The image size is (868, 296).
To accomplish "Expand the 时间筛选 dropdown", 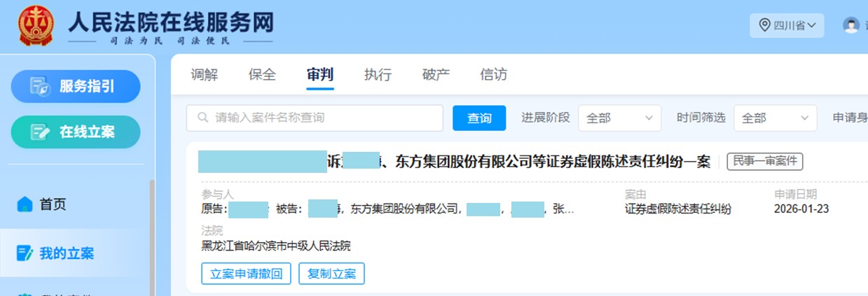I will tap(776, 118).
